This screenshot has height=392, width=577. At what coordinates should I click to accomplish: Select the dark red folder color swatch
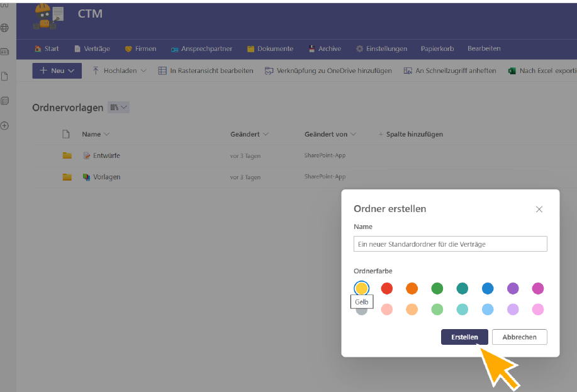click(x=387, y=288)
